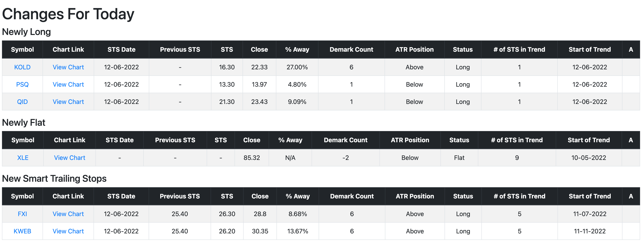View the chart for KWEB
Image resolution: width=644 pixels, height=244 pixels.
pos(68,231)
